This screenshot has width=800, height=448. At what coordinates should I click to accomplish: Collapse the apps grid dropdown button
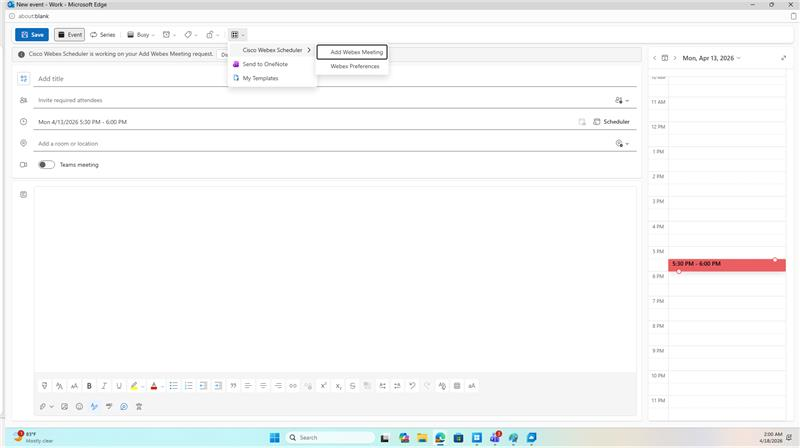pyautogui.click(x=237, y=35)
